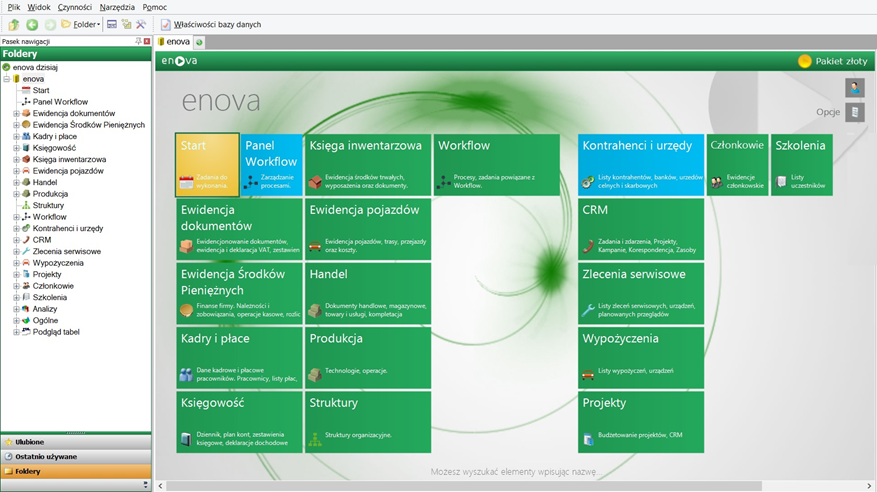Expand Ewidencja Środków Pieniężnych tree node
The image size is (877, 492).
coord(17,125)
